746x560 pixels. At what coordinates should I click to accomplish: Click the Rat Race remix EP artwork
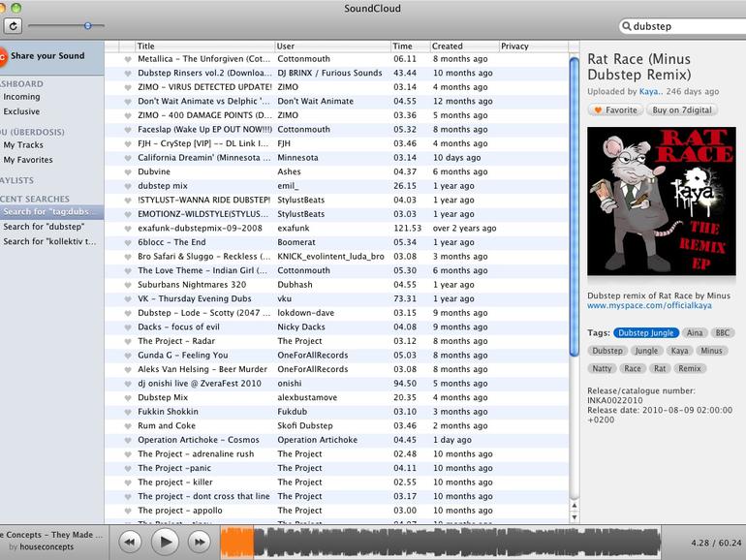(662, 201)
